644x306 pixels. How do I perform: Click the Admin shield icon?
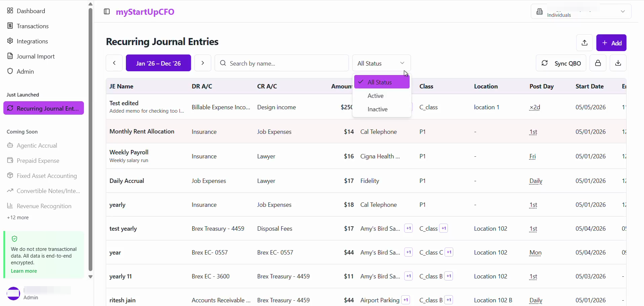(10, 71)
